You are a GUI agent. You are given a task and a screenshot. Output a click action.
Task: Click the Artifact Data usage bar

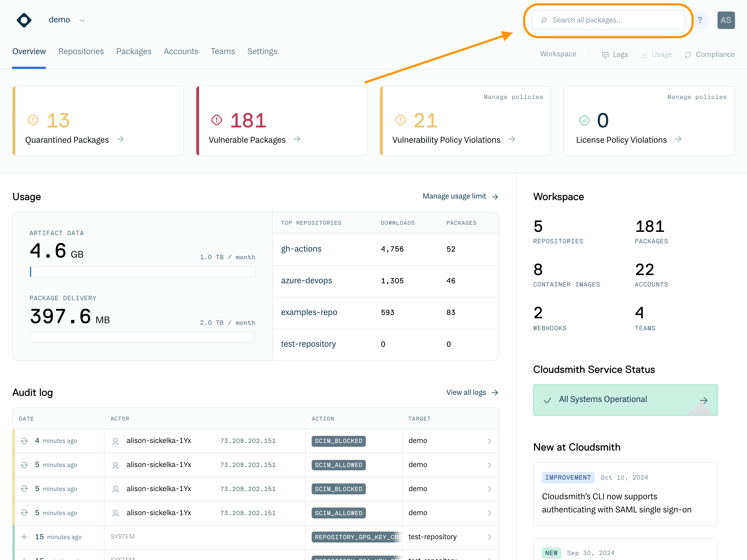[x=142, y=272]
